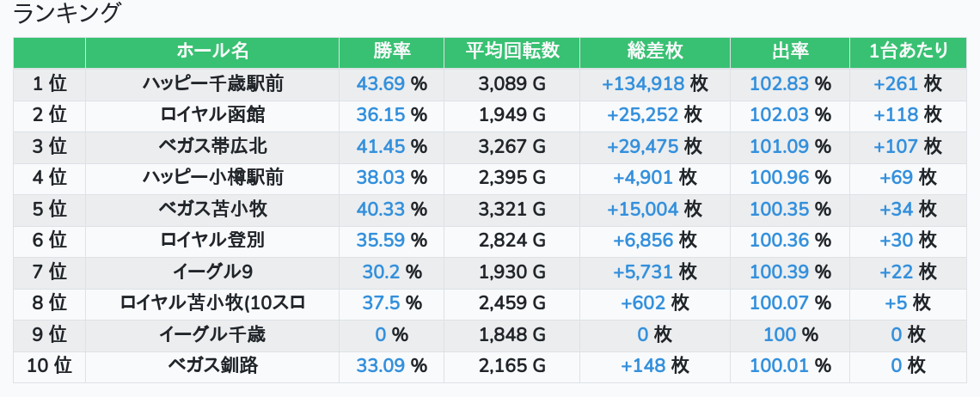This screenshot has height=397, width=980.
Task: Click the 102.83 payout rate value
Action: click(x=779, y=84)
